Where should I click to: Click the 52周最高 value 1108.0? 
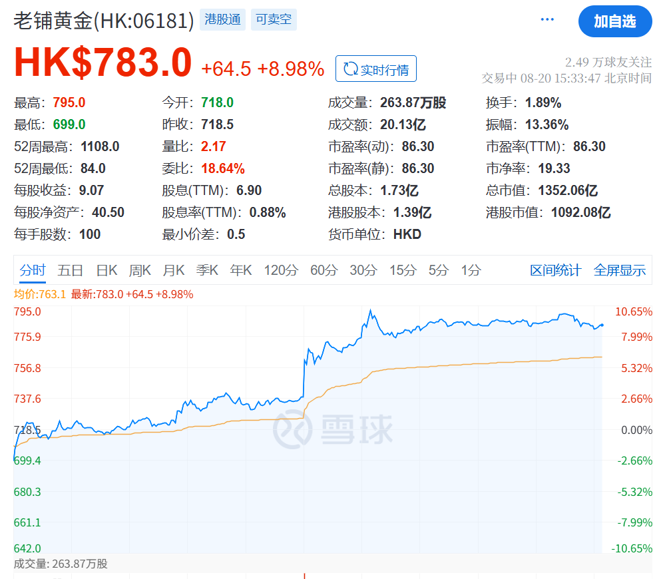pyautogui.click(x=100, y=147)
